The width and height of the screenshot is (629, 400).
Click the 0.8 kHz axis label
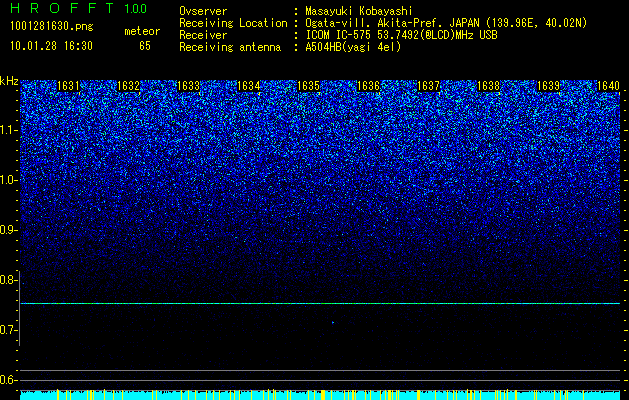8,280
